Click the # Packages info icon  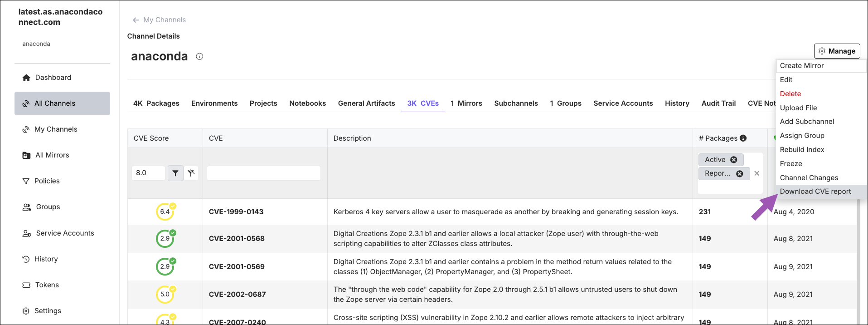coord(743,138)
